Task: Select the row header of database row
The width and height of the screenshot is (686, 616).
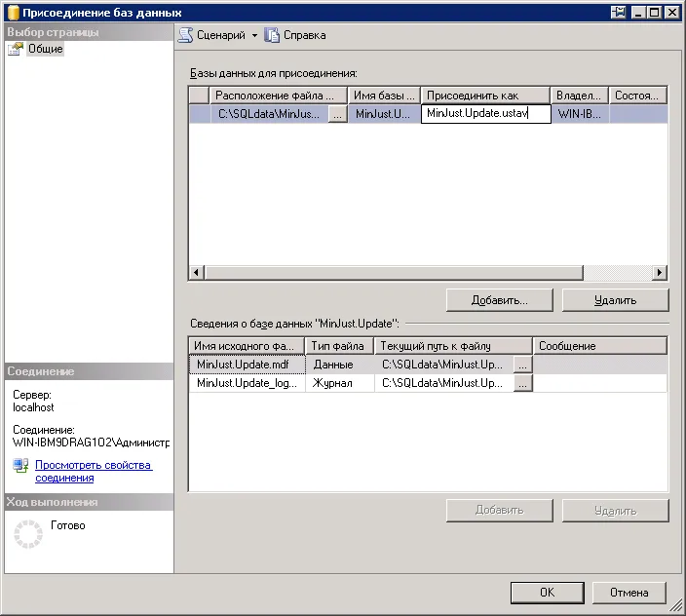Action: (200, 114)
